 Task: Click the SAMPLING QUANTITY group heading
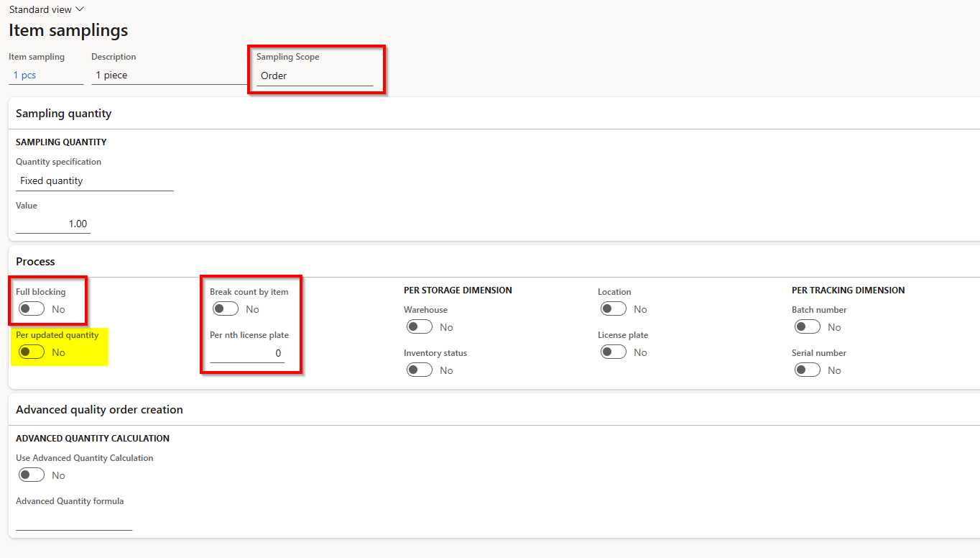[61, 142]
